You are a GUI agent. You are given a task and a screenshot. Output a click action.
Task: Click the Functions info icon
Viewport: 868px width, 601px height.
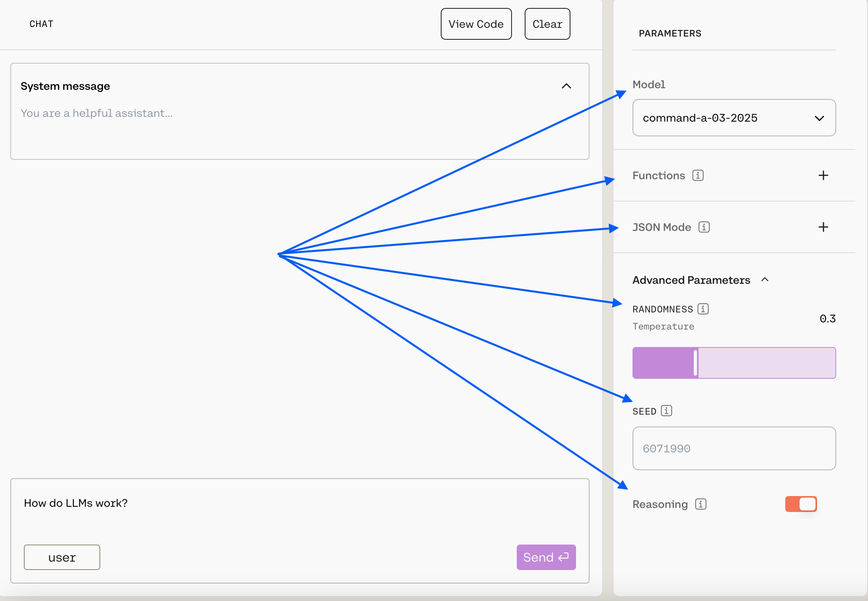pyautogui.click(x=698, y=175)
